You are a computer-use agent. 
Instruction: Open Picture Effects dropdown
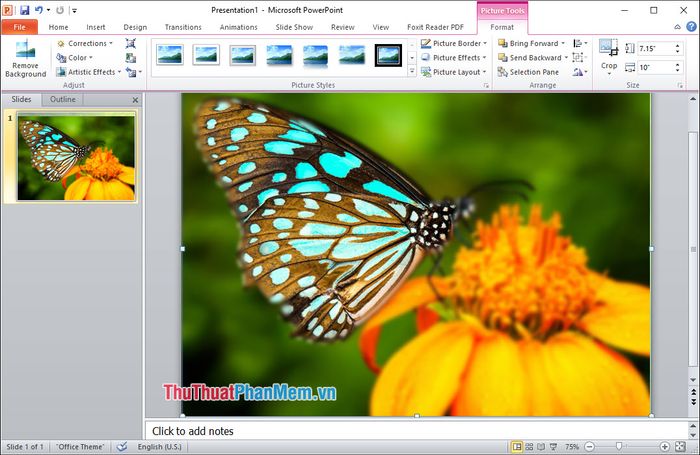(454, 58)
